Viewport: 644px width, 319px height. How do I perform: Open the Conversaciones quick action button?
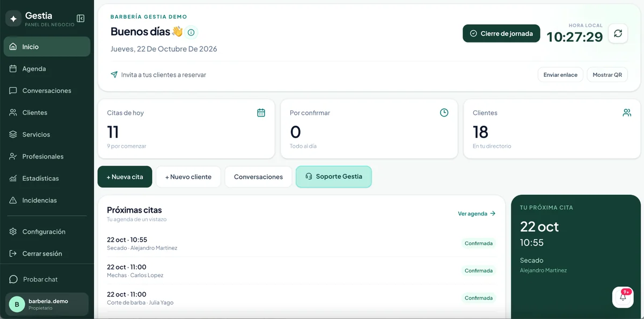pyautogui.click(x=258, y=177)
